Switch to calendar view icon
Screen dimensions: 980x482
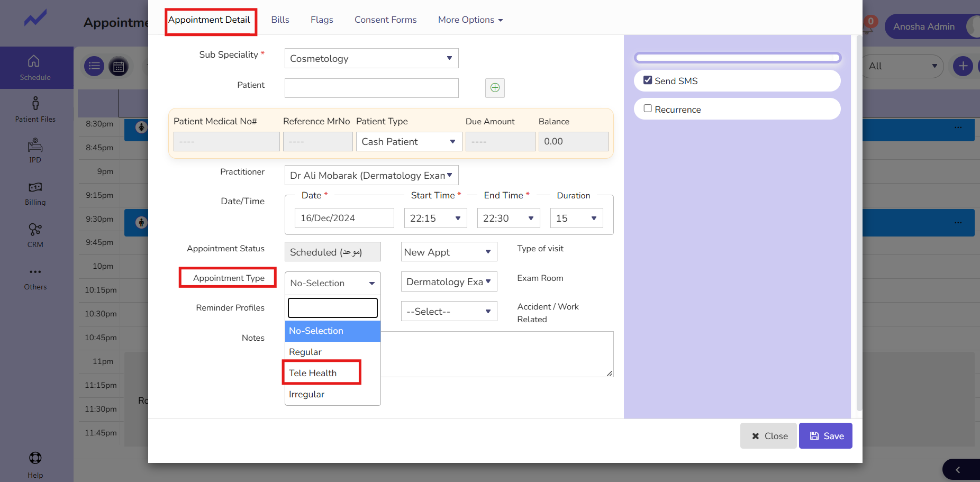pyautogui.click(x=119, y=66)
